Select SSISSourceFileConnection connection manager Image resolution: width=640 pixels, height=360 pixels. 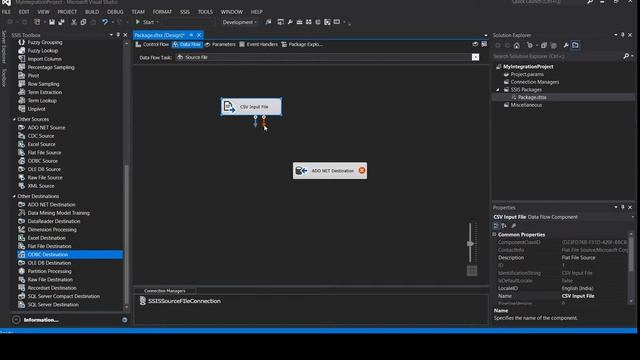click(x=180, y=301)
